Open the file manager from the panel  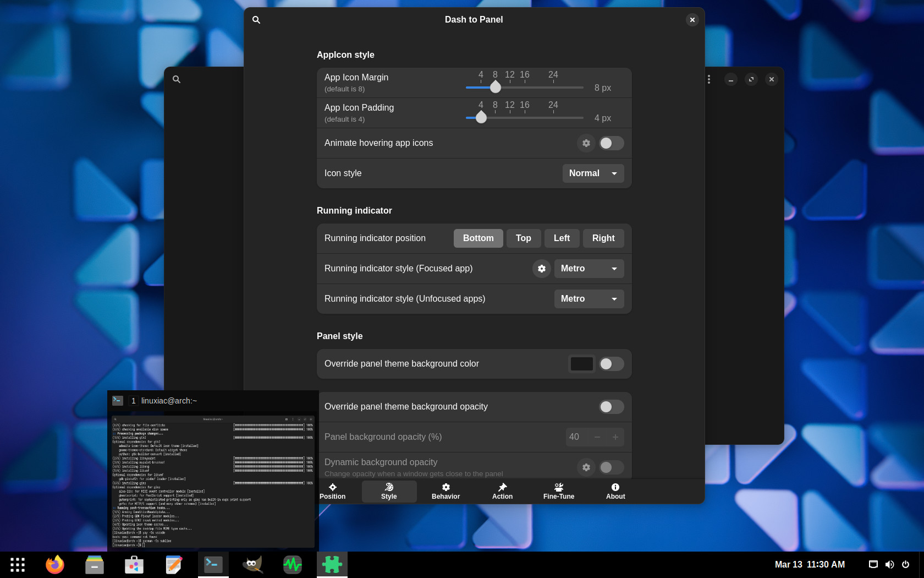point(95,565)
